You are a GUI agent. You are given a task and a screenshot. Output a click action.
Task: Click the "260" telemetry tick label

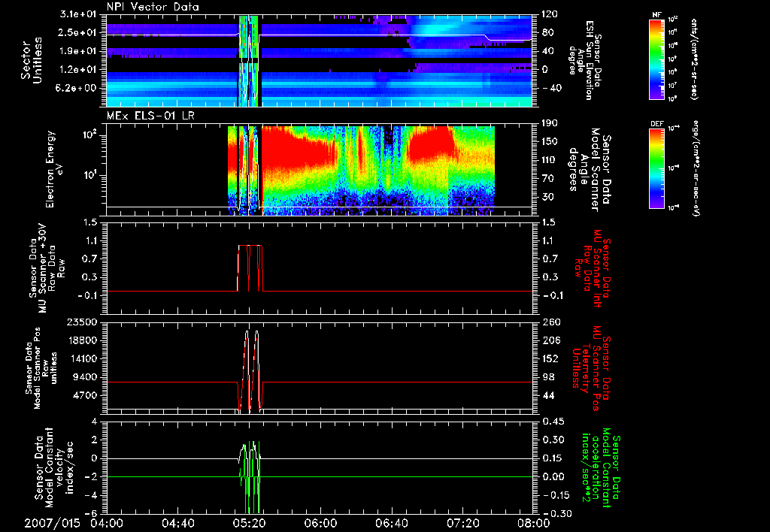click(x=550, y=322)
